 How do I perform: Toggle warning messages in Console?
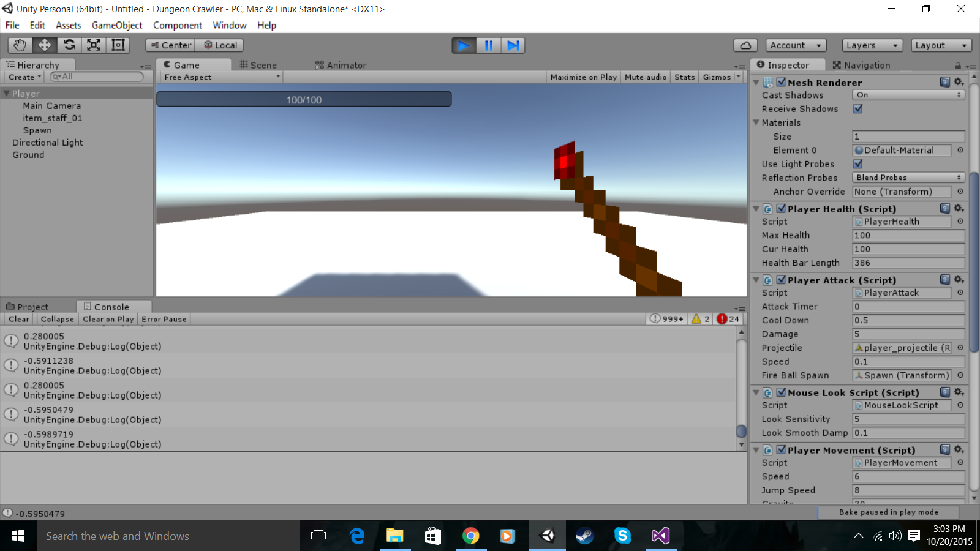(x=700, y=319)
